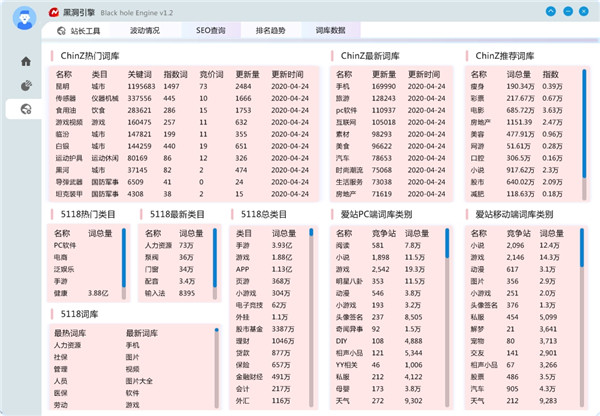Select the 昆明 row in ChinZ热门词库
The height and width of the screenshot is (416, 600).
pos(64,87)
